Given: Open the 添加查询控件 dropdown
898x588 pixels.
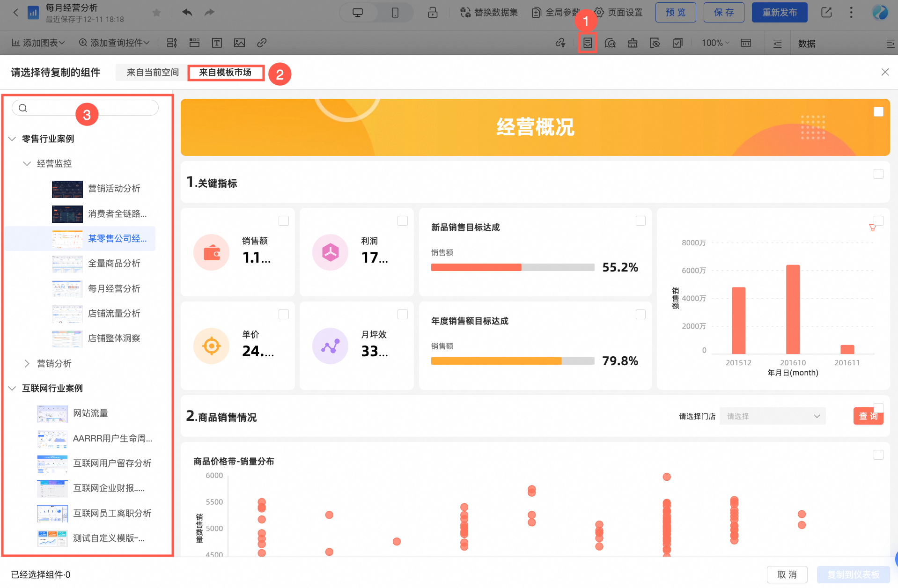Looking at the screenshot, I should tap(114, 43).
